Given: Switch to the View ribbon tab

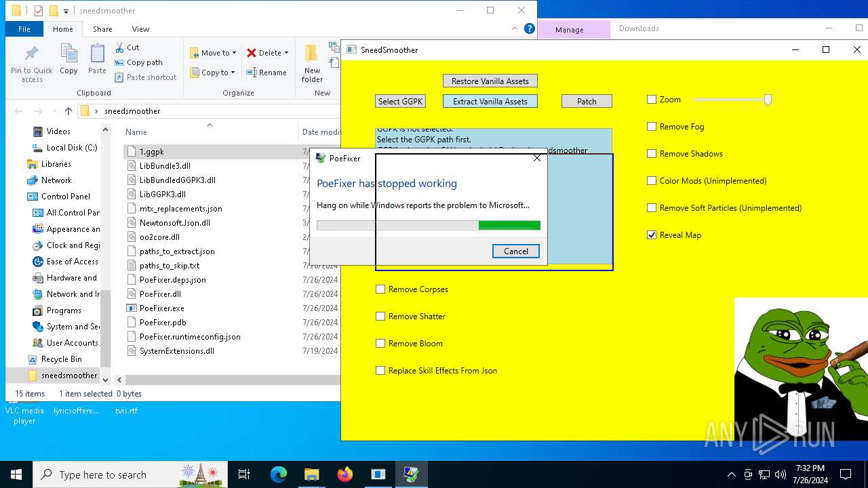Looking at the screenshot, I should pyautogui.click(x=140, y=29).
